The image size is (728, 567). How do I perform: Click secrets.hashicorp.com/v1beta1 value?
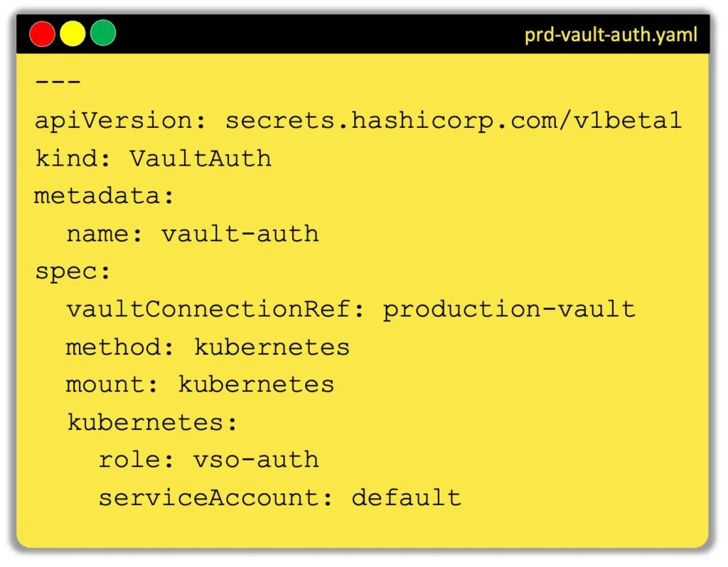(454, 121)
